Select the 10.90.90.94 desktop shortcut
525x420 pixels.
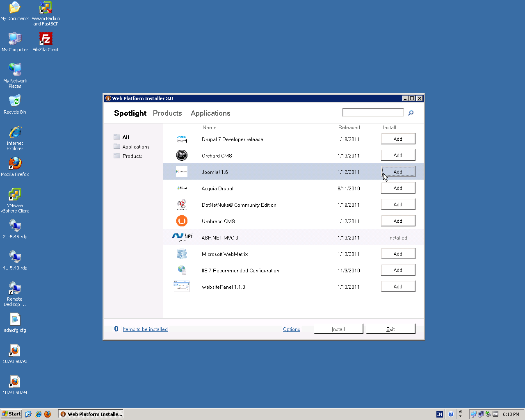pos(15,385)
